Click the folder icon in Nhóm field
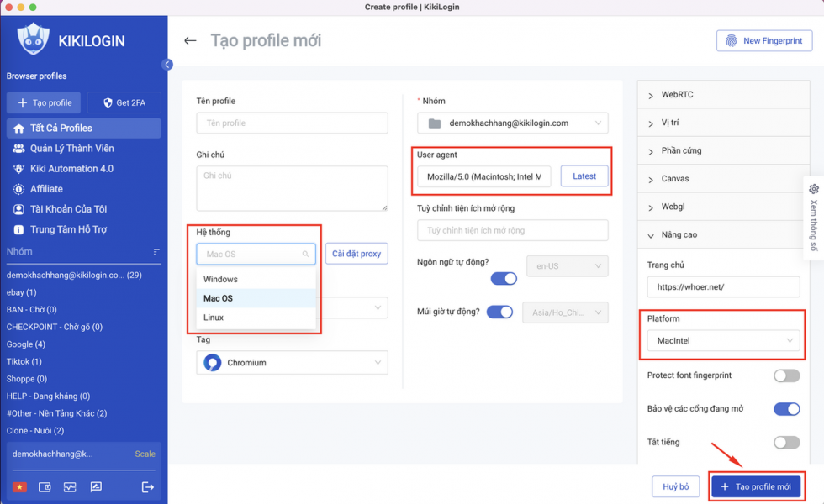824x504 pixels. click(435, 123)
